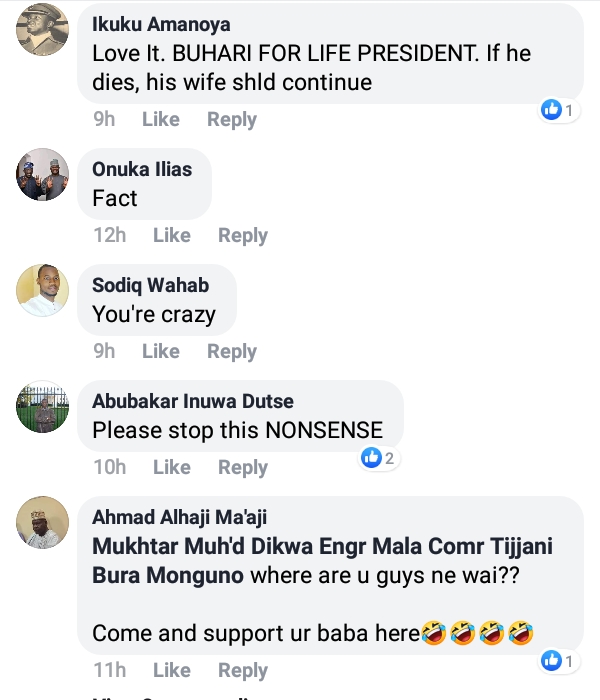Reply to Sodiq Wahab's comment
This screenshot has width=600, height=700.
point(232,351)
